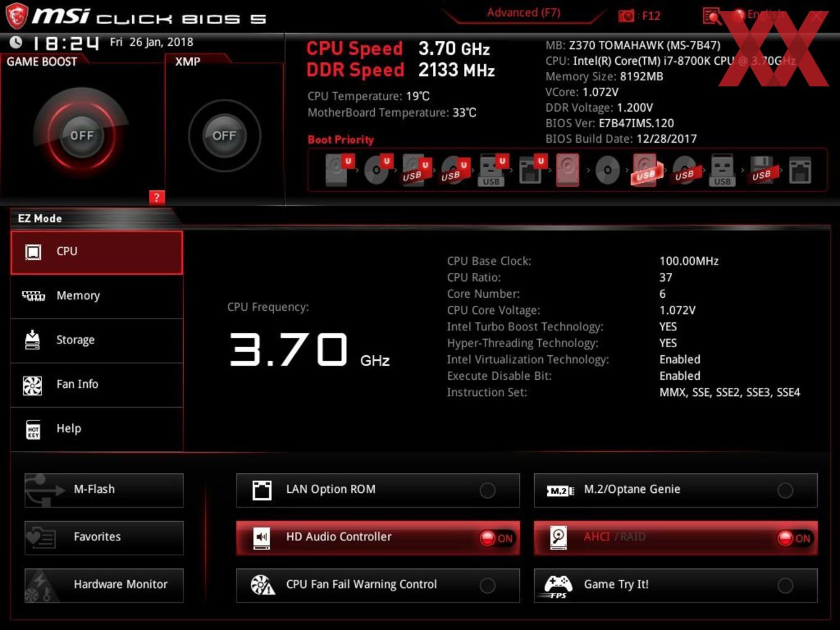The image size is (840, 630).
Task: Click the CPU Ratio value 37
Action: (666, 277)
